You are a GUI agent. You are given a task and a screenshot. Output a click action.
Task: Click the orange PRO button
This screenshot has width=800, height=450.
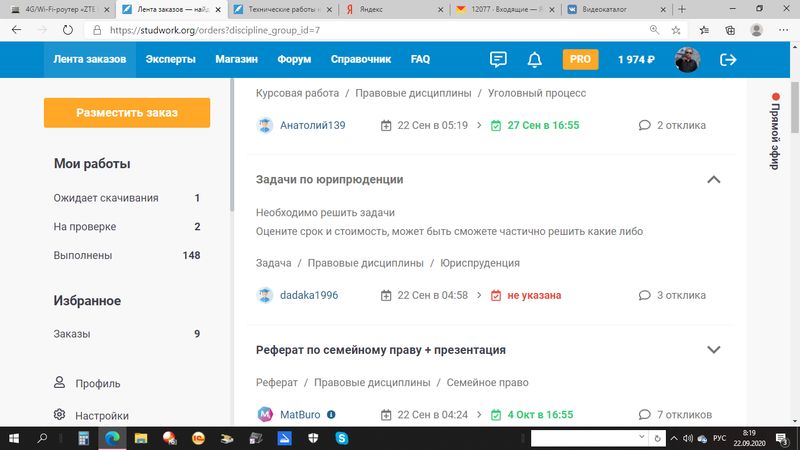(580, 60)
